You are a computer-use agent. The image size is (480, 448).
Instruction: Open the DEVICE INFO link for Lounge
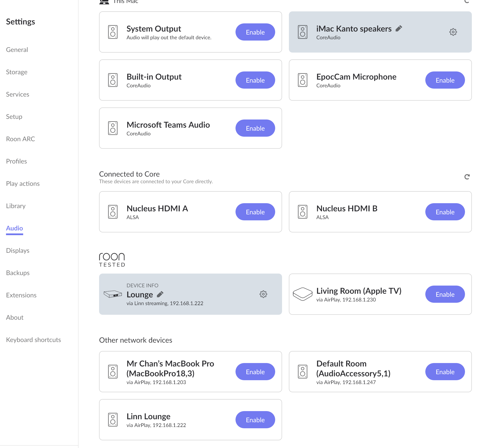click(x=142, y=285)
